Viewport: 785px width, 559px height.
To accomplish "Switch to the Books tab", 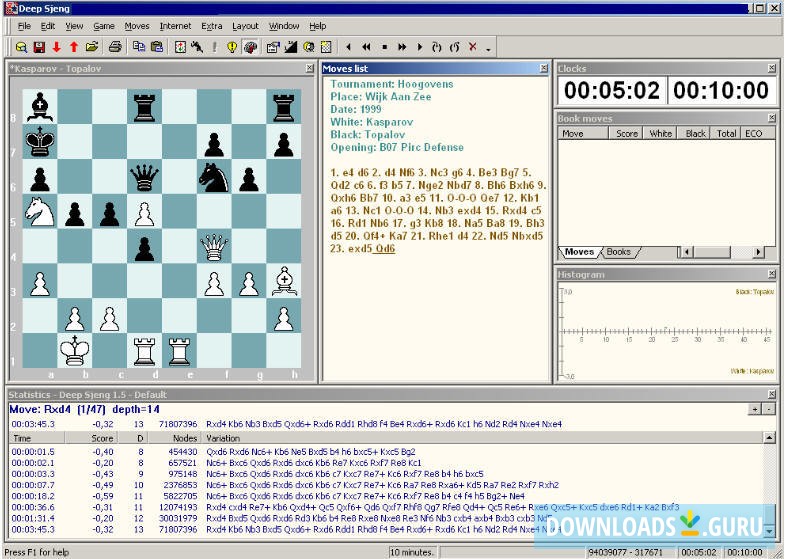I will (619, 252).
